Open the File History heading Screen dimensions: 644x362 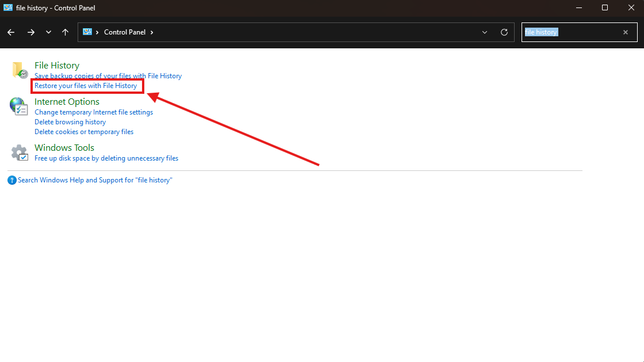click(x=57, y=66)
